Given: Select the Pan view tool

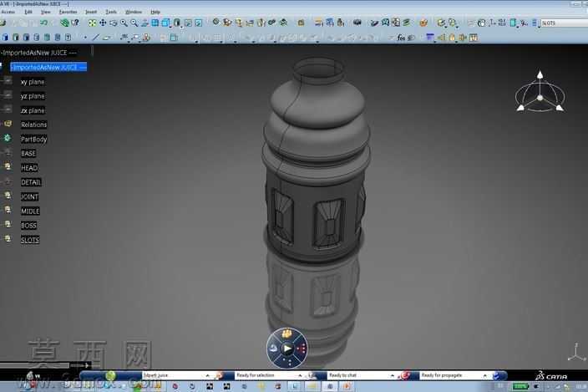Looking at the screenshot, I should click(x=103, y=23).
